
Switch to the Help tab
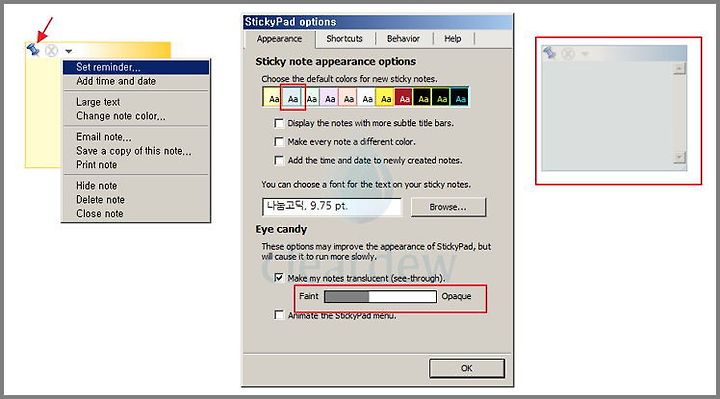tap(453, 39)
